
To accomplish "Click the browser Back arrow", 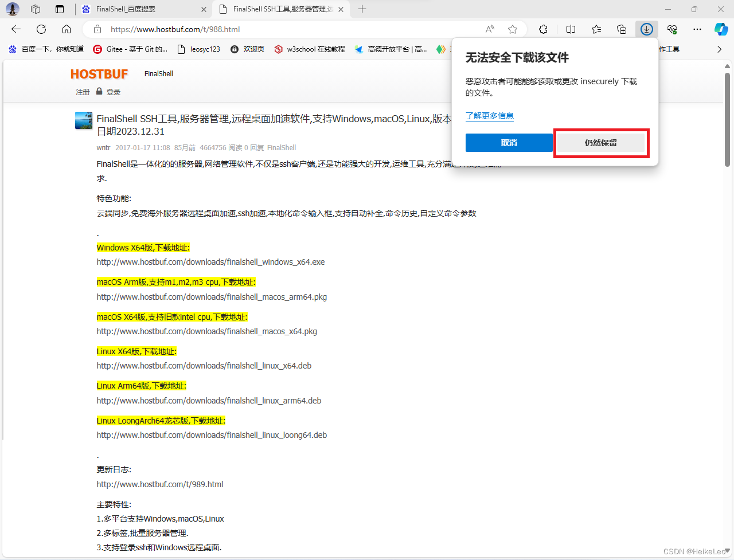I will (16, 29).
